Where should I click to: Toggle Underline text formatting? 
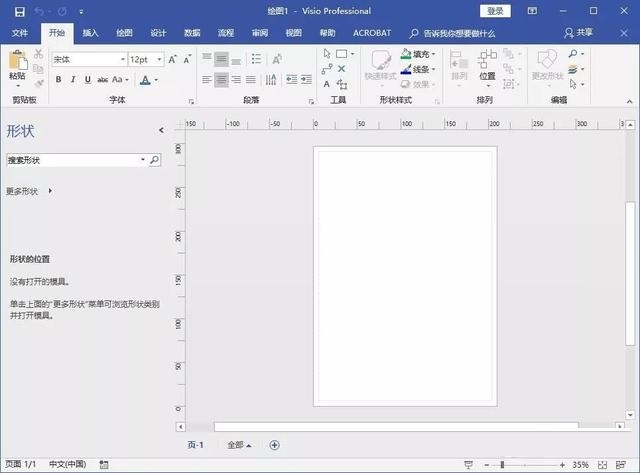coord(87,80)
